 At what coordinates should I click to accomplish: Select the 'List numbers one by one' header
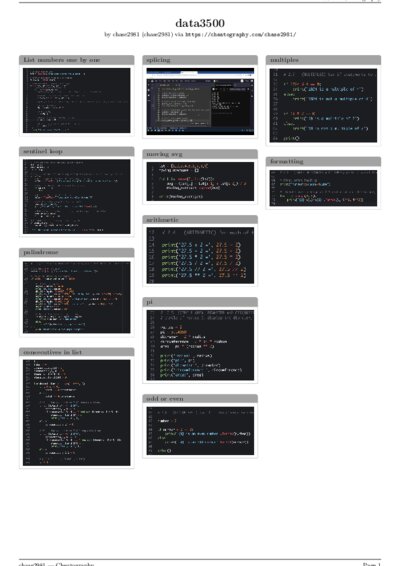77,60
